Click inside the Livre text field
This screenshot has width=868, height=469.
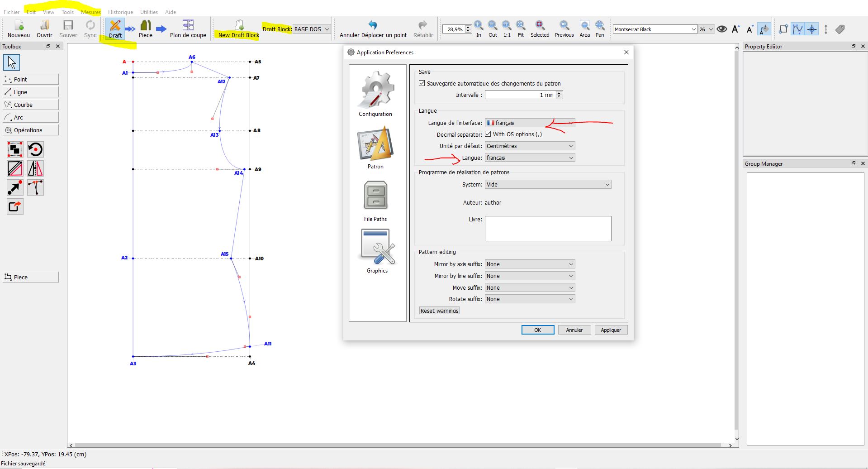tap(548, 229)
